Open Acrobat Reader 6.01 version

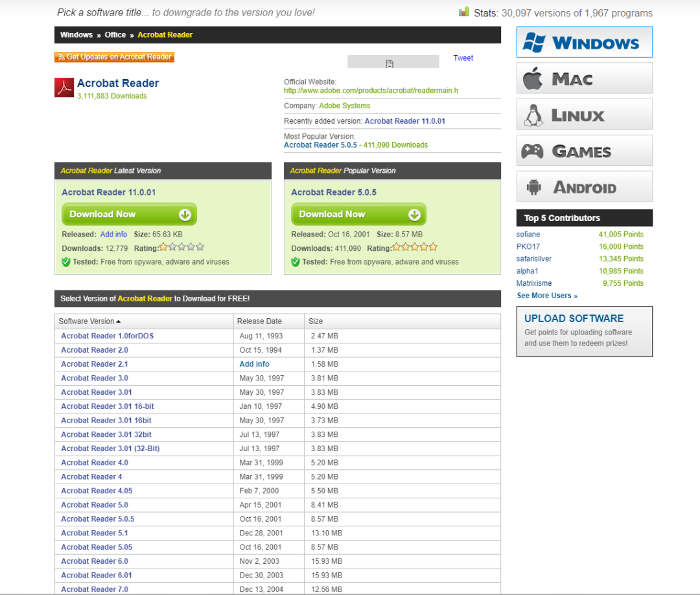coord(97,576)
